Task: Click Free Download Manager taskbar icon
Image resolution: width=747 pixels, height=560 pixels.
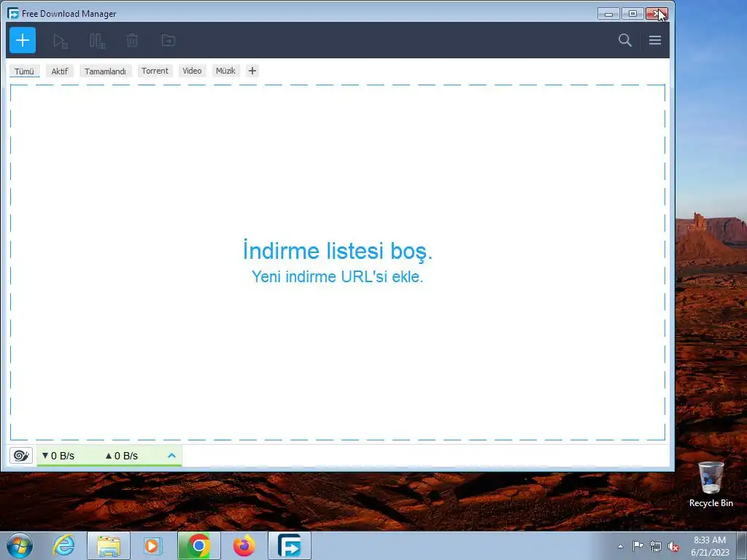Action: 289,545
